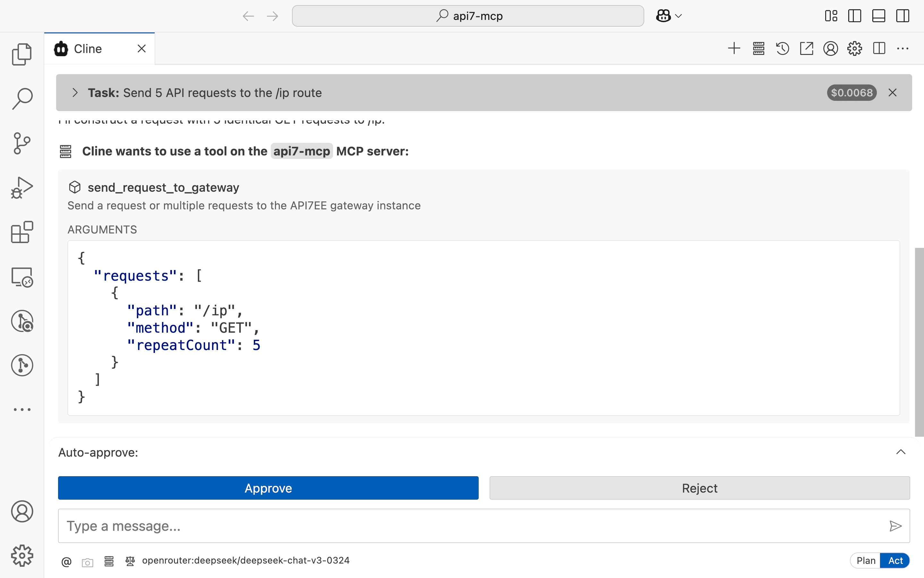Click the "repeatCount": 5 line
Image resolution: width=924 pixels, height=578 pixels.
193,345
